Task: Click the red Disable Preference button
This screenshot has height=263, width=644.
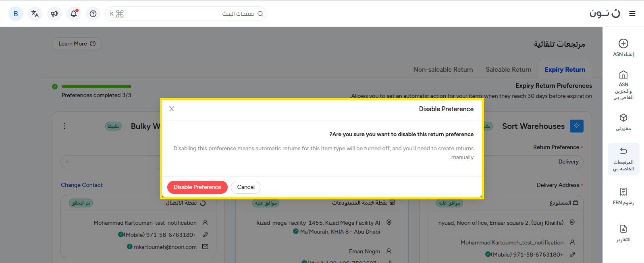Action: coord(197,187)
